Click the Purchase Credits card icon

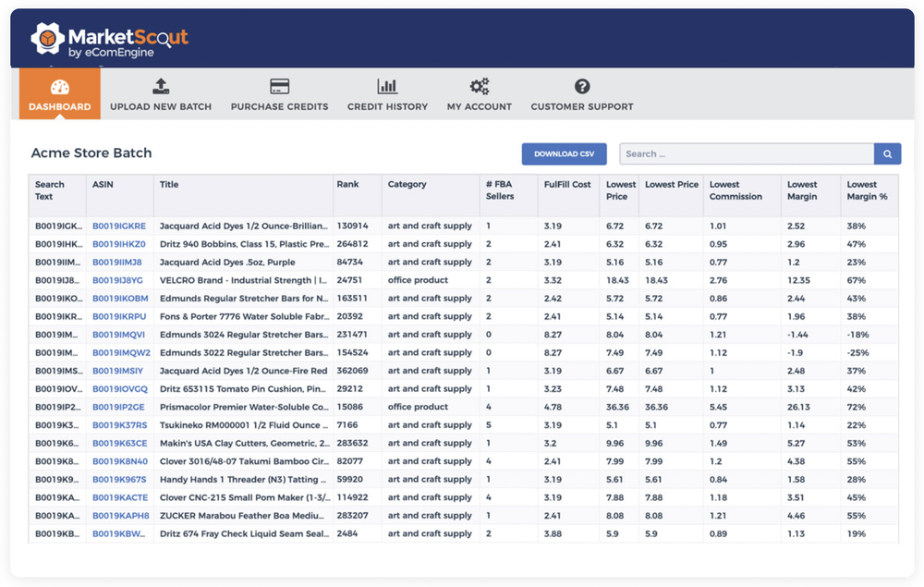[279, 85]
